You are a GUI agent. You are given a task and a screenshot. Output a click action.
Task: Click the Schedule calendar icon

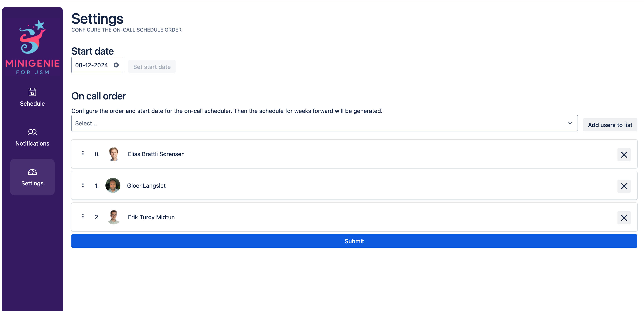click(x=32, y=92)
